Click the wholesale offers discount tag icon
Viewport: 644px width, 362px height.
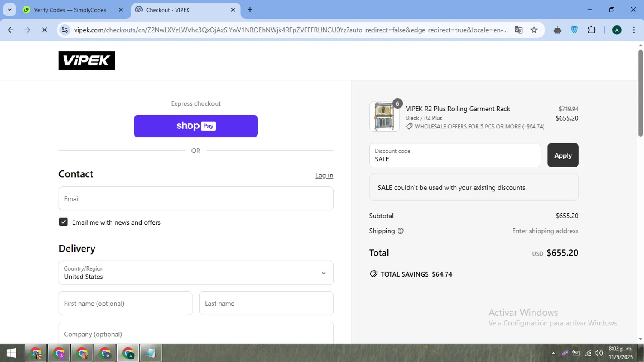click(409, 127)
